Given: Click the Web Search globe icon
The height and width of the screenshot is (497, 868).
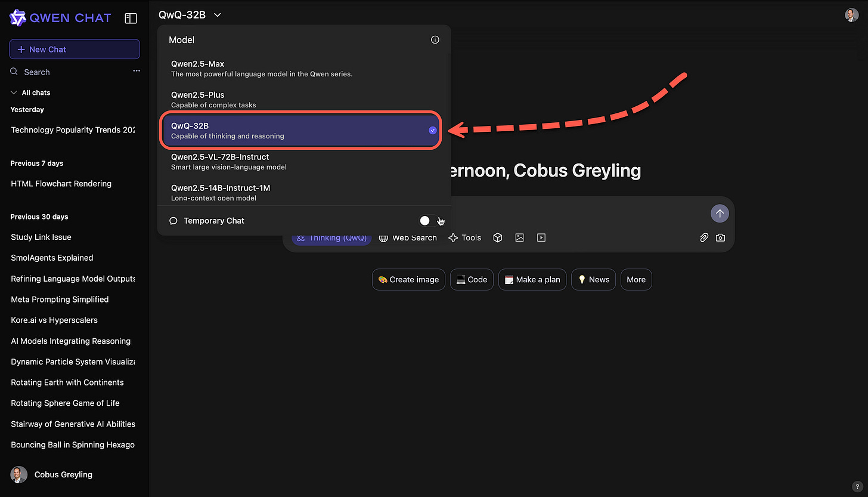Looking at the screenshot, I should [384, 237].
